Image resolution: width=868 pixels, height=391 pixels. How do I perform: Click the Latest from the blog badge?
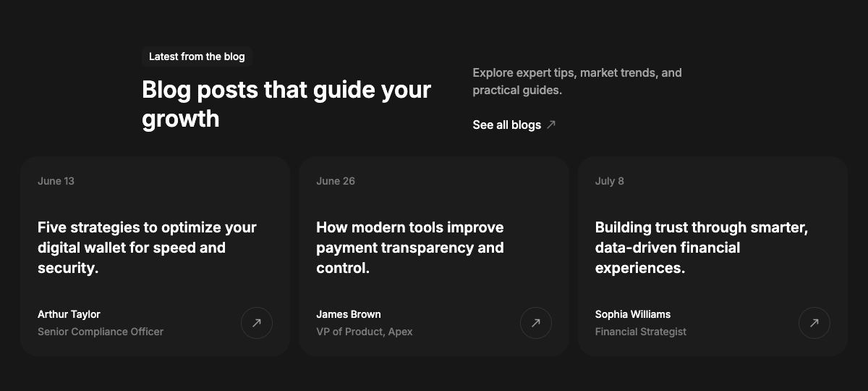(197, 56)
